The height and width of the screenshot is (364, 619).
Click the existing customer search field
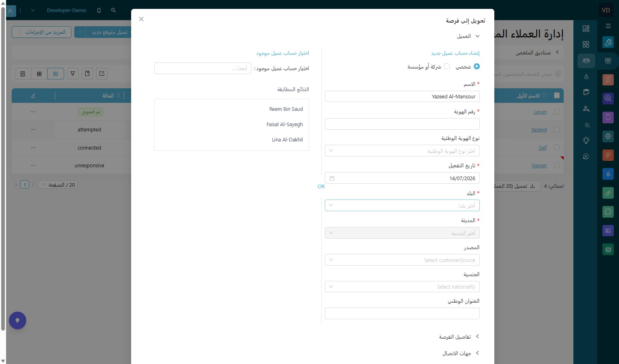click(203, 69)
